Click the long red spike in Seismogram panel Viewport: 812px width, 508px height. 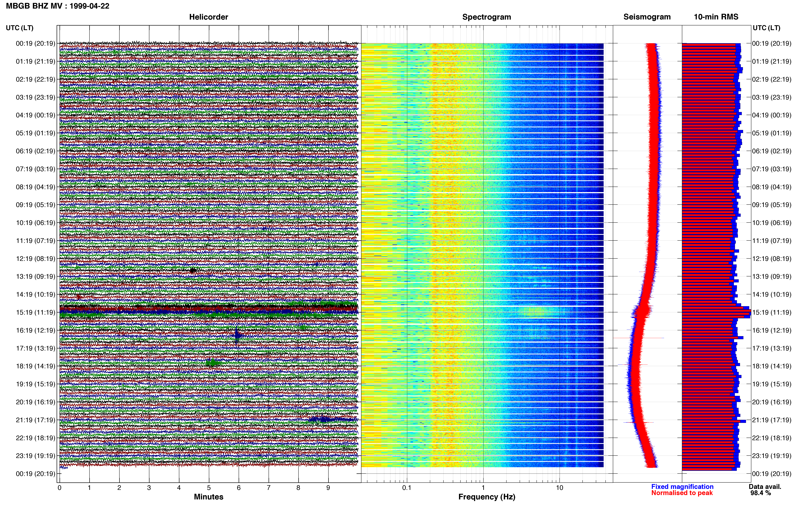(639, 338)
